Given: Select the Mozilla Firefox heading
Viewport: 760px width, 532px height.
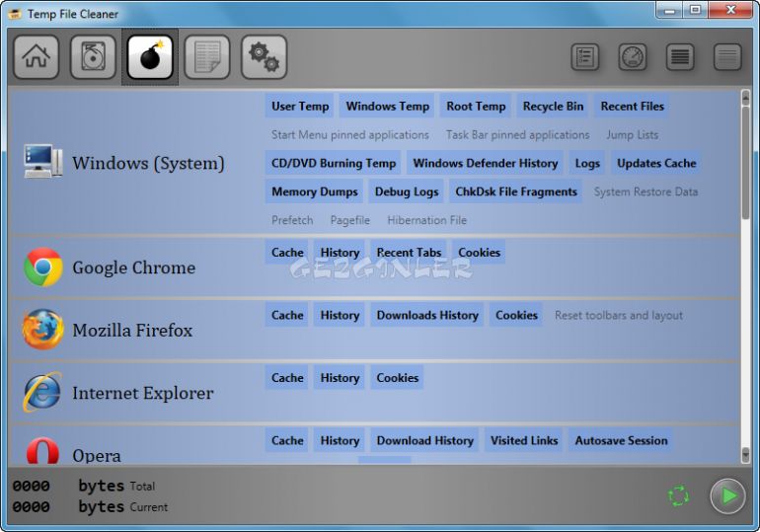Looking at the screenshot, I should (132, 331).
